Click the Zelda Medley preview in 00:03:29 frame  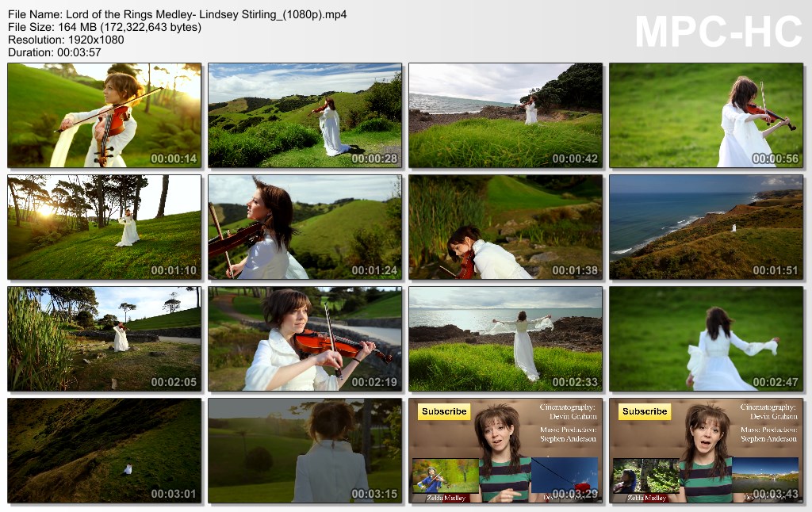point(446,476)
